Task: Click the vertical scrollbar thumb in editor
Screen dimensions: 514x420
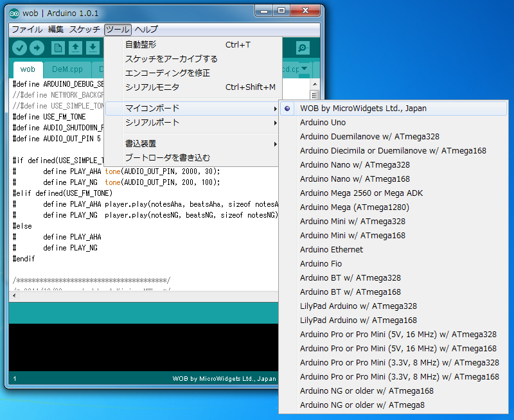Action: [x=315, y=95]
